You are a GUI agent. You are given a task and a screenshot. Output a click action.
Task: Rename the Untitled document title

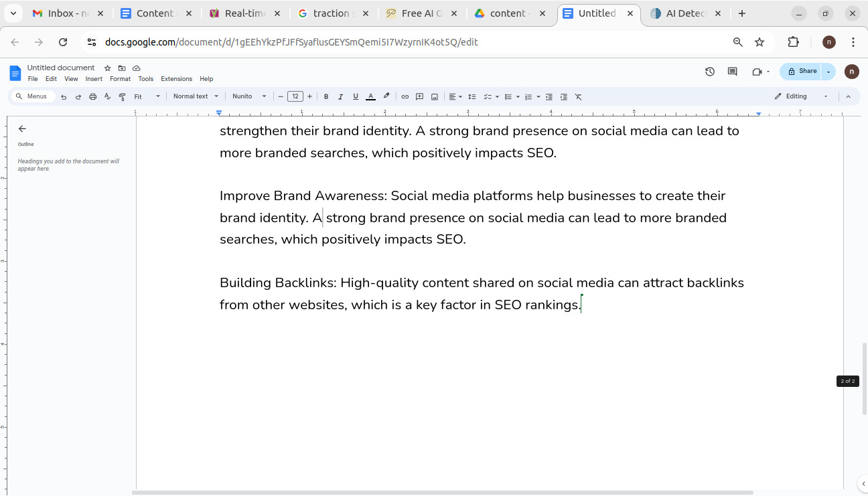click(61, 68)
